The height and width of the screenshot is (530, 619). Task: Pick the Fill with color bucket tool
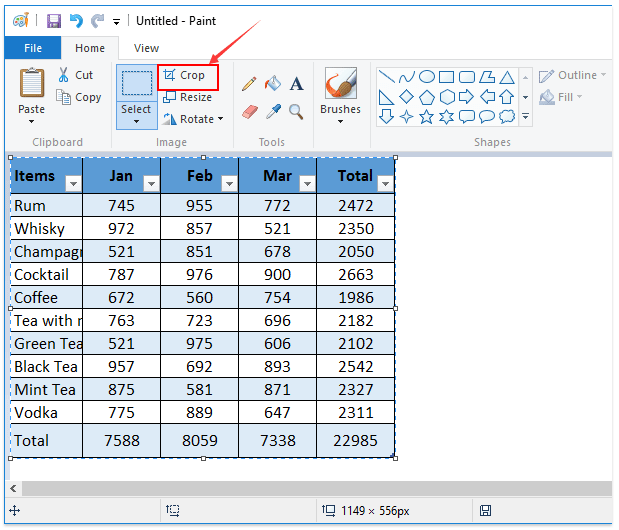pyautogui.click(x=273, y=84)
